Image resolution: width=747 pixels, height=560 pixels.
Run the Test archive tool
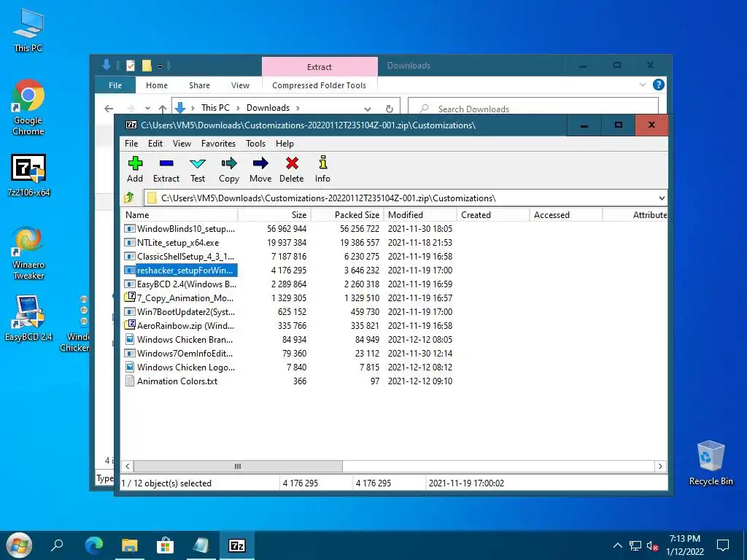(198, 169)
